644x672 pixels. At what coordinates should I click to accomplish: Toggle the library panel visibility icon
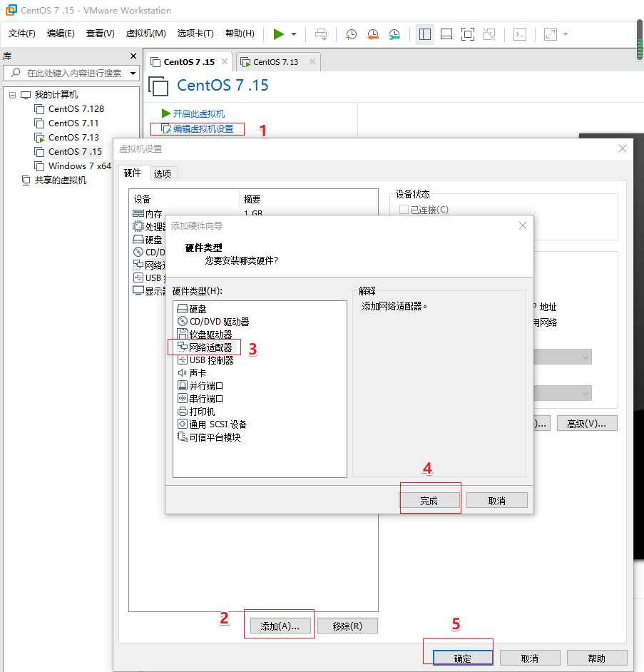pyautogui.click(x=424, y=34)
